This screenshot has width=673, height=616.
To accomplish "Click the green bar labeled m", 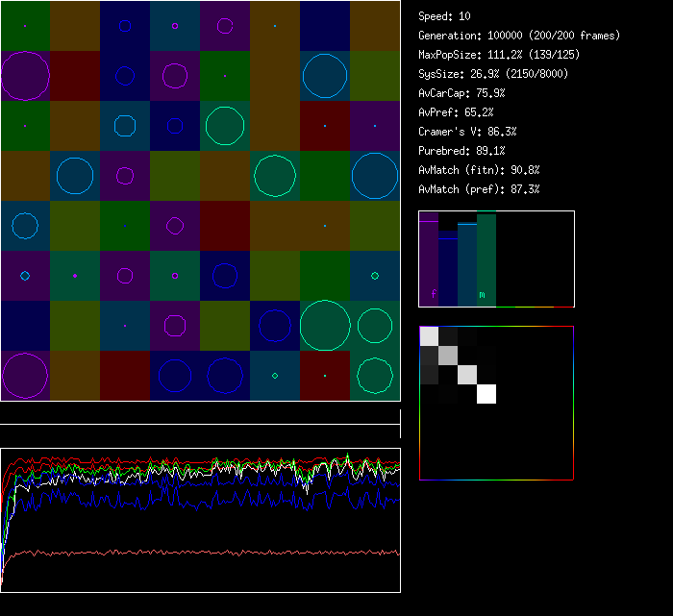I will [486, 259].
